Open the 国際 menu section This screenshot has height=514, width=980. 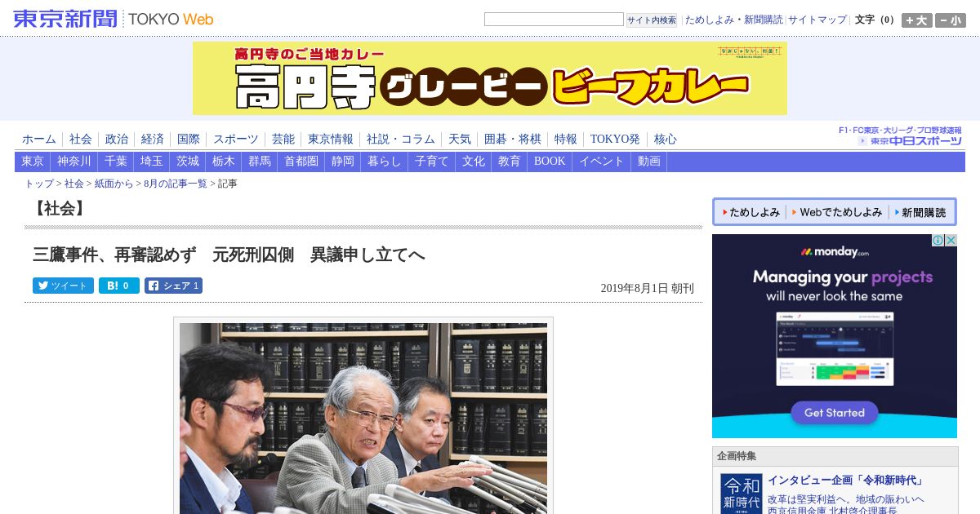(x=189, y=140)
